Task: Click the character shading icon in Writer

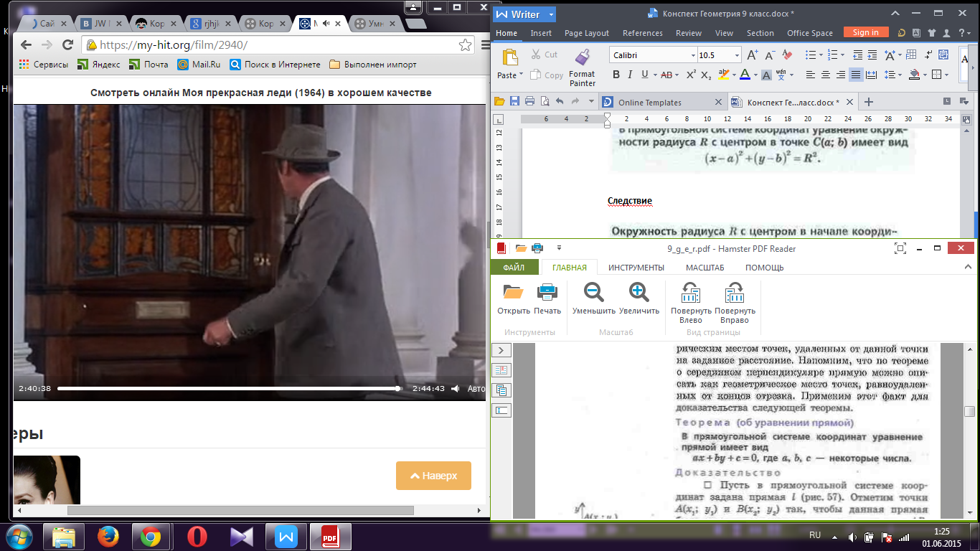Action: pyautogui.click(x=766, y=75)
